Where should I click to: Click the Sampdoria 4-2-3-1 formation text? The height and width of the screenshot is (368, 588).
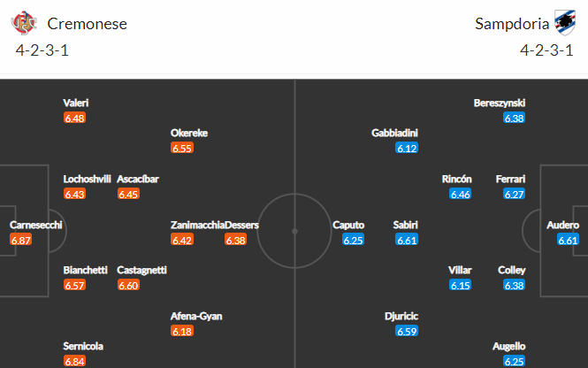tap(546, 50)
